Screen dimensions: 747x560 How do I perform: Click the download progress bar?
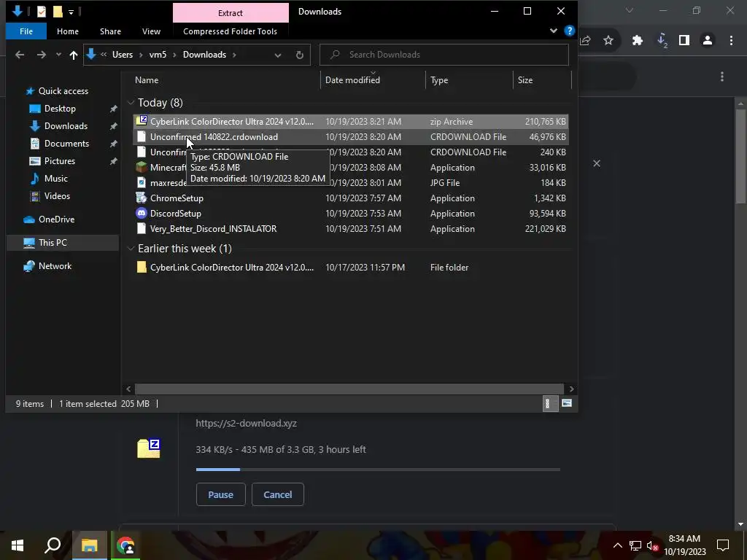(x=378, y=470)
